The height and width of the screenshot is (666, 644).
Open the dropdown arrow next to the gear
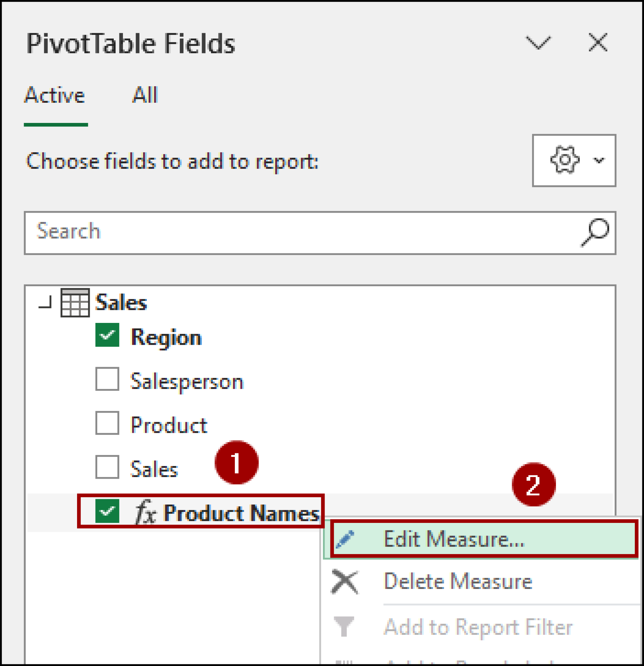pos(598,160)
